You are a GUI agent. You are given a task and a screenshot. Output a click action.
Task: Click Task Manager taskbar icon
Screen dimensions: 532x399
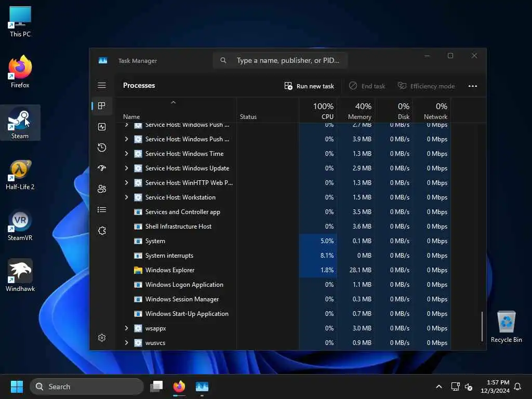coord(202,387)
